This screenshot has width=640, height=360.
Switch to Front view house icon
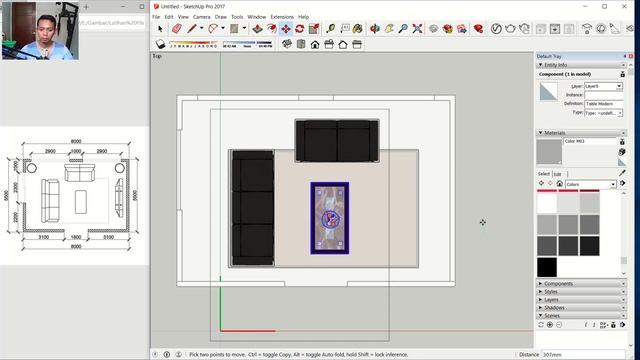pyautogui.click(x=315, y=44)
